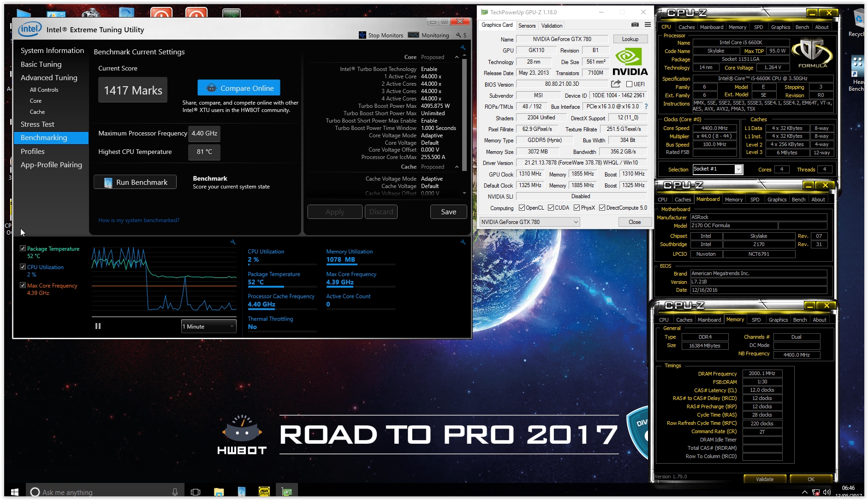Open Windows Start menu

click(x=14, y=492)
